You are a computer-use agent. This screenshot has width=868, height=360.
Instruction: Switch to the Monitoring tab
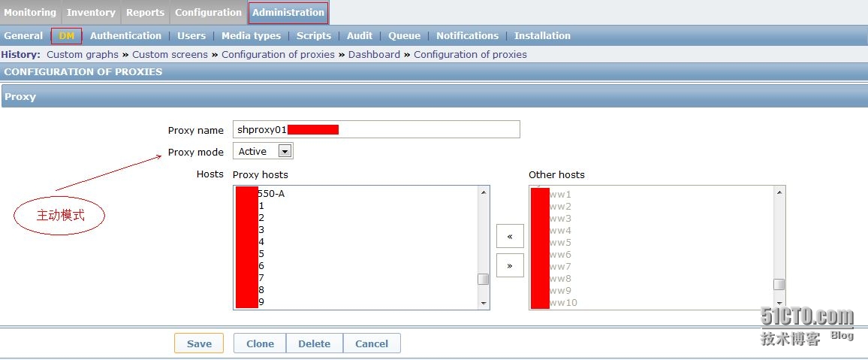(30, 12)
